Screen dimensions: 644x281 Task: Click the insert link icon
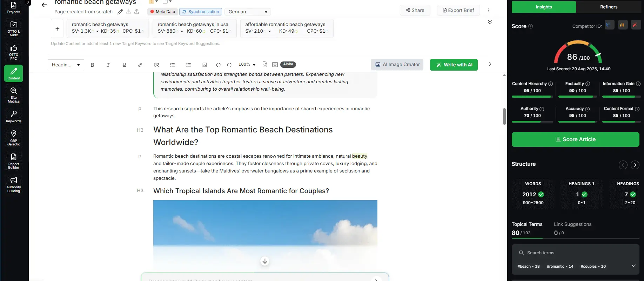(x=140, y=65)
